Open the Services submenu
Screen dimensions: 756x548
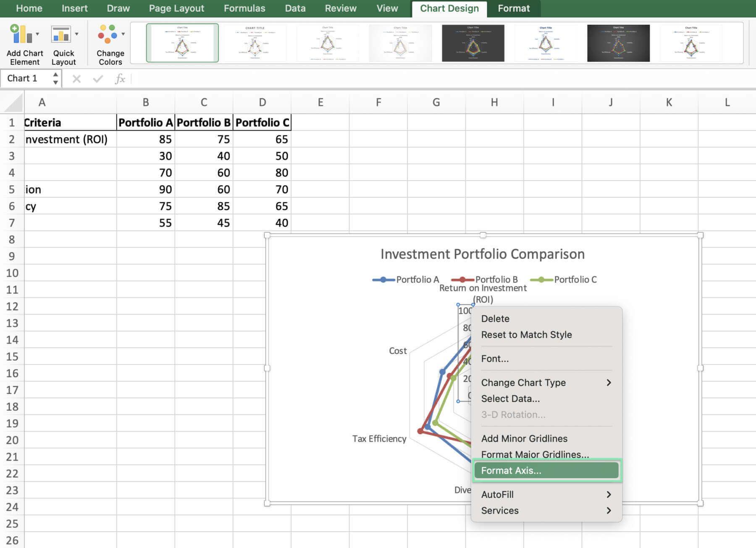[546, 510]
